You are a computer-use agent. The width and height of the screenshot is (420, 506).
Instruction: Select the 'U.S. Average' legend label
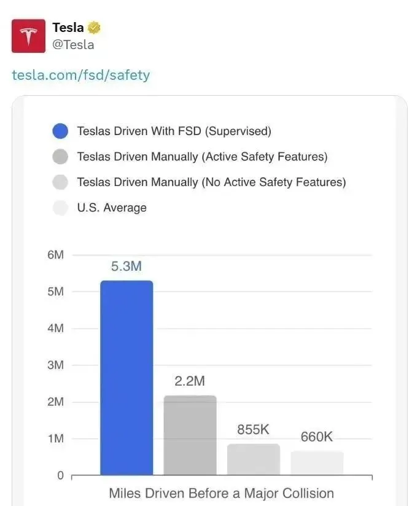pos(112,208)
